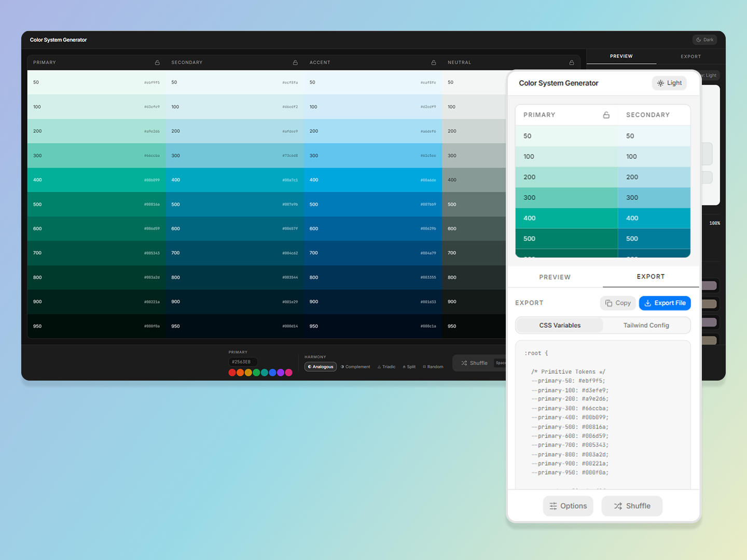This screenshot has height=560, width=747.
Task: Click hex value #003544 in secondary 800
Action: pyautogui.click(x=290, y=277)
